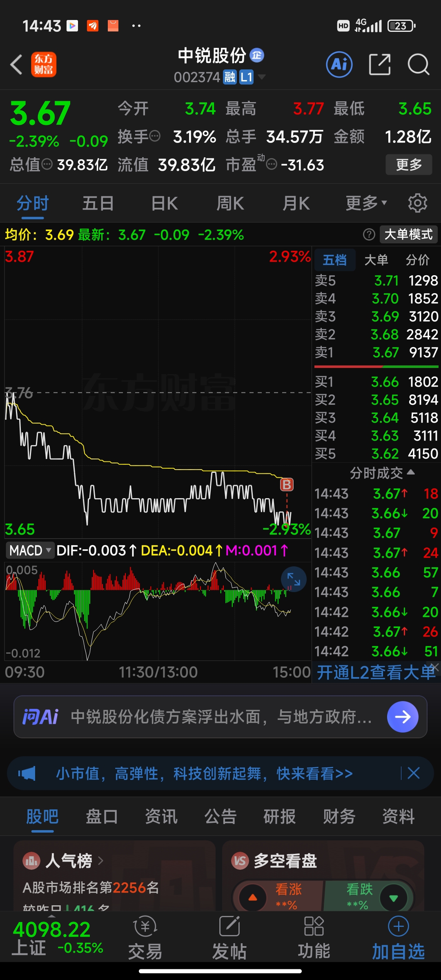Tap the 更多 quote details button
The image size is (441, 980).
tap(409, 165)
